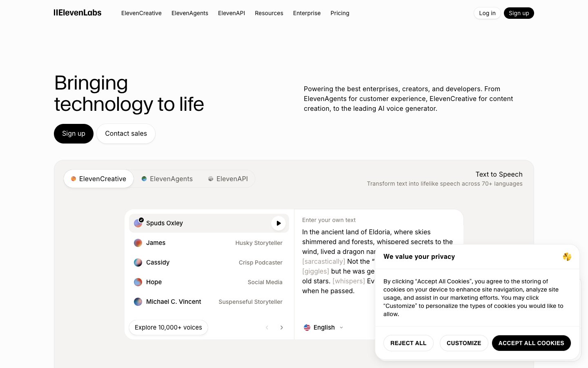
Task: Click the ElevenLabs logo
Action: point(77,13)
